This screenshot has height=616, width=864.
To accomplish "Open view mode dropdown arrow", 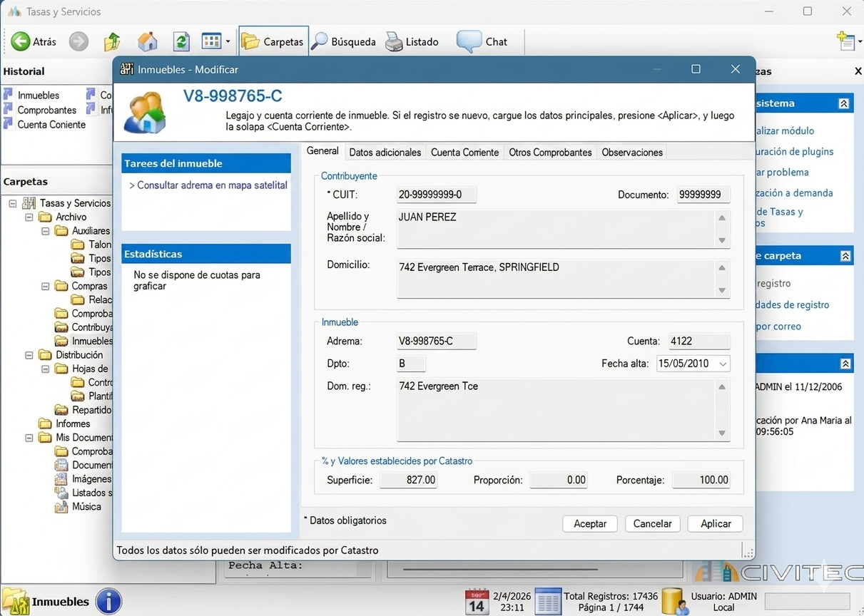I will pos(228,41).
